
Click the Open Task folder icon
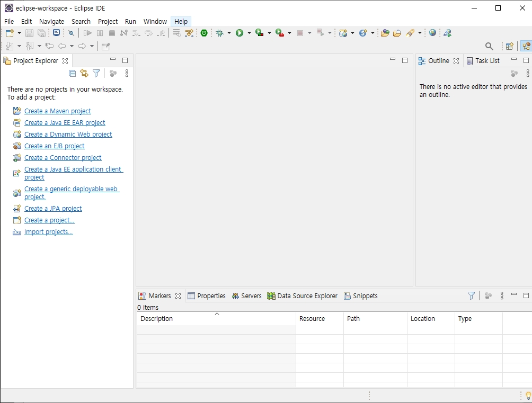coord(397,33)
